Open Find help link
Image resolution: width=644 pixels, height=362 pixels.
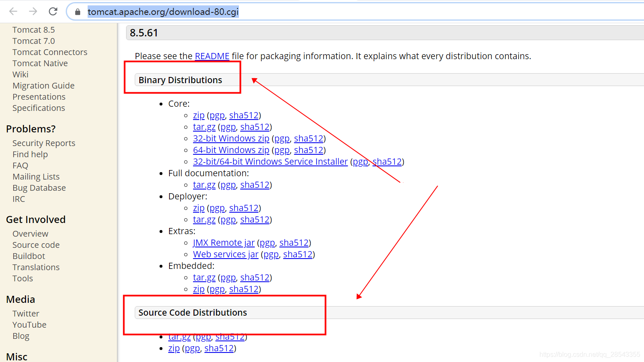point(30,154)
